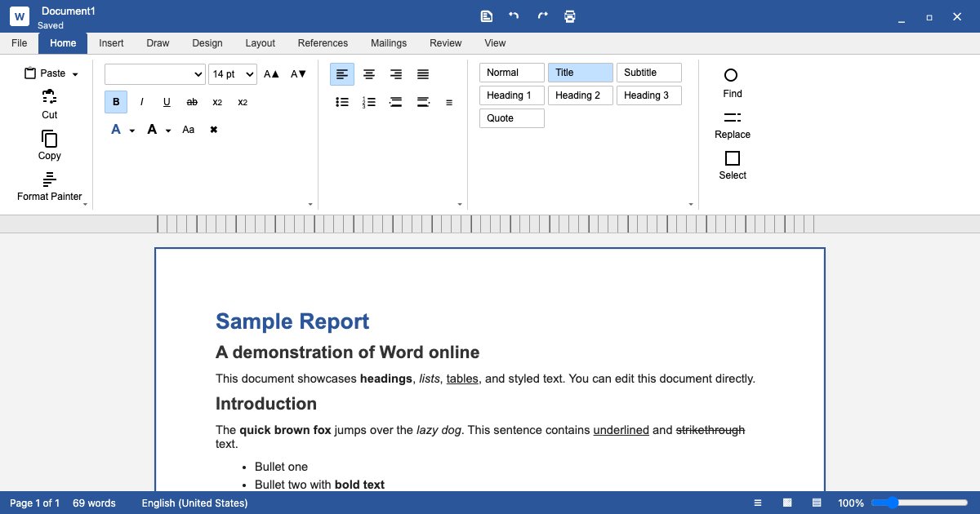The height and width of the screenshot is (514, 980).
Task: Switch to the Layout tab
Action: pos(261,43)
